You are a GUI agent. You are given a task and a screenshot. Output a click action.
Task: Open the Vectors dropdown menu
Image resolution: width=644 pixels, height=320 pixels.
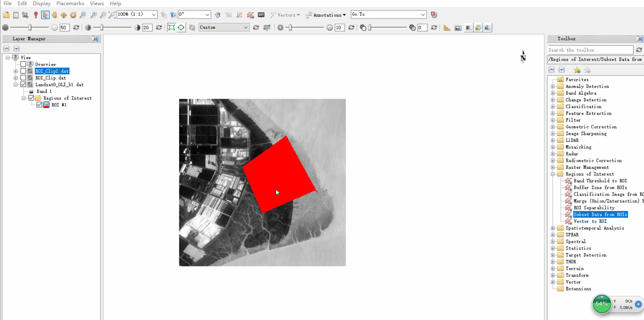click(x=285, y=15)
